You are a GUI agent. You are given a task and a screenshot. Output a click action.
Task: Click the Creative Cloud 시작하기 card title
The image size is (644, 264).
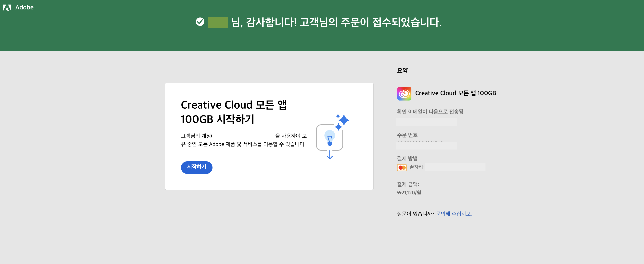click(234, 112)
